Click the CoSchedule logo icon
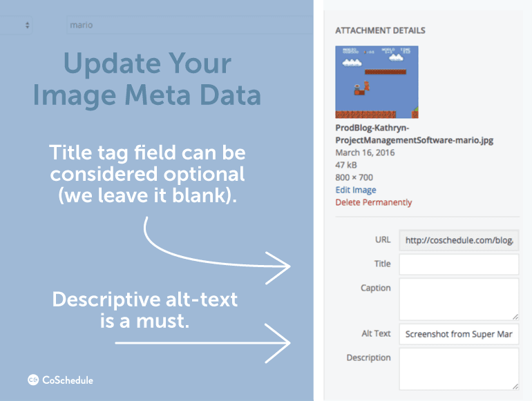The height and width of the screenshot is (401, 532). click(x=33, y=380)
